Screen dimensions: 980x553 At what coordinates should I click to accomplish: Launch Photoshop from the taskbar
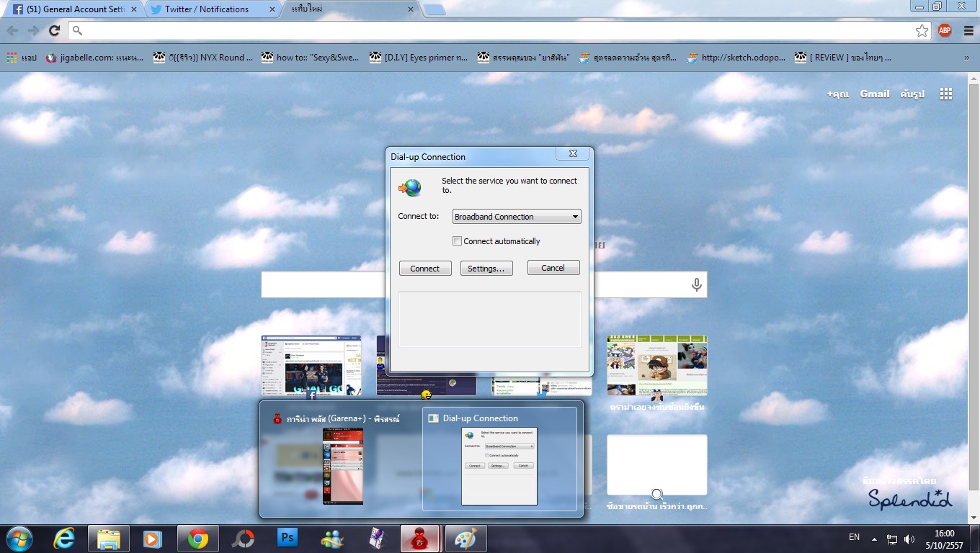[x=288, y=539]
